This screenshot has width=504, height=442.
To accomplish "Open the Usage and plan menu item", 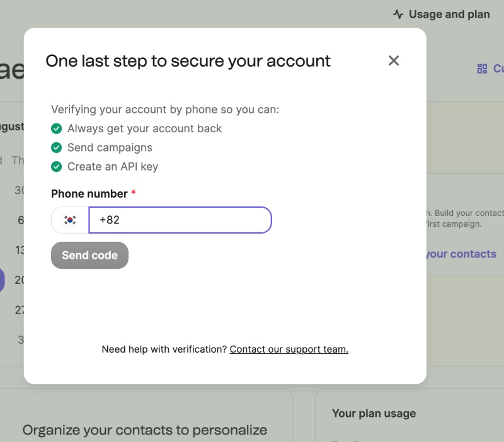I will (442, 14).
